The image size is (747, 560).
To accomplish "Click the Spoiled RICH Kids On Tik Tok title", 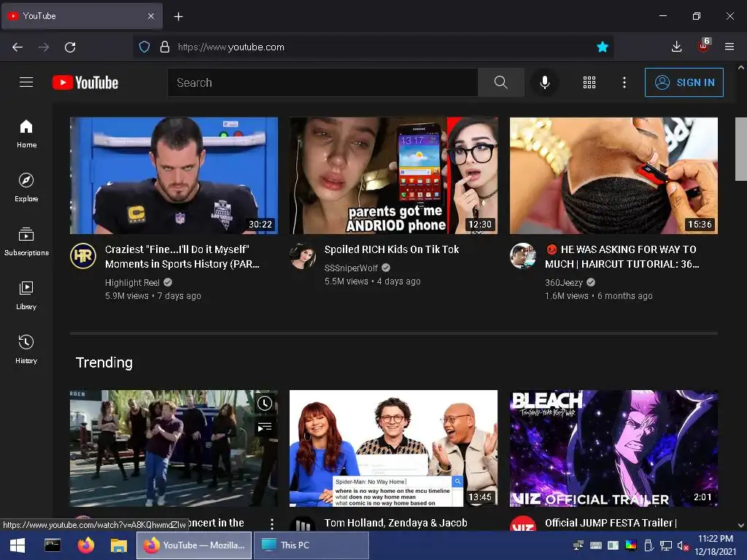I will point(392,249).
